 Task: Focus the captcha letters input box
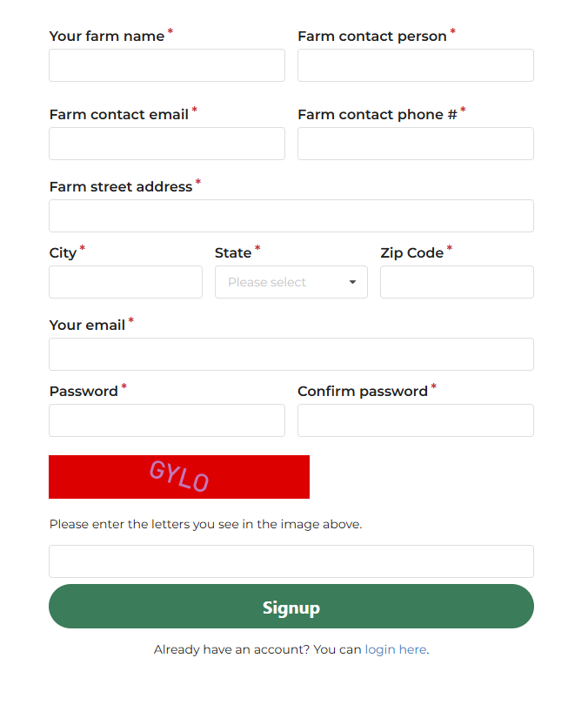pos(291,561)
